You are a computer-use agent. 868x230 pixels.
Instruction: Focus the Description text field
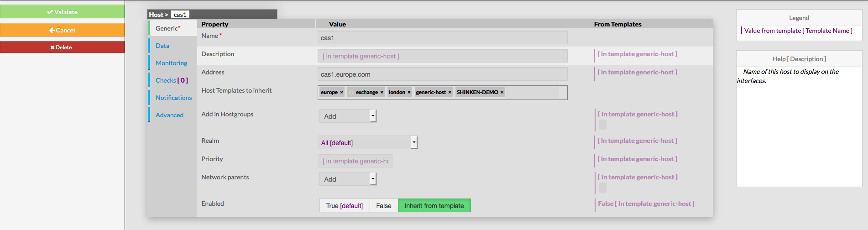442,56
